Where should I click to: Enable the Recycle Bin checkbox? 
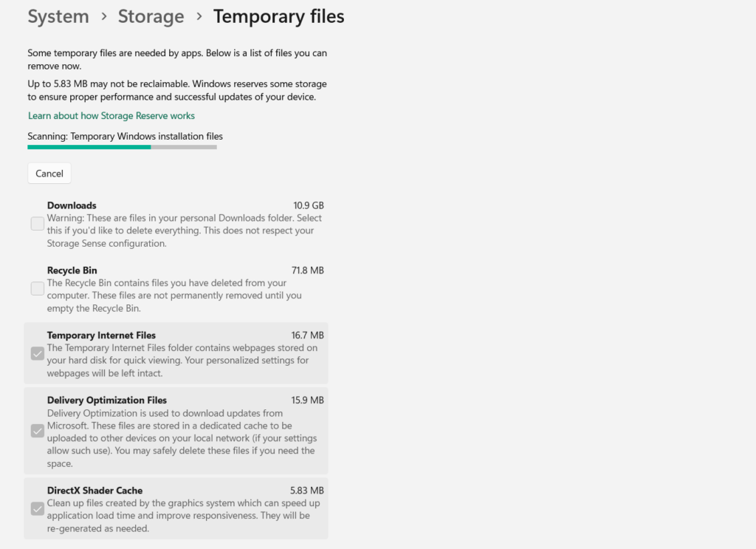click(38, 289)
